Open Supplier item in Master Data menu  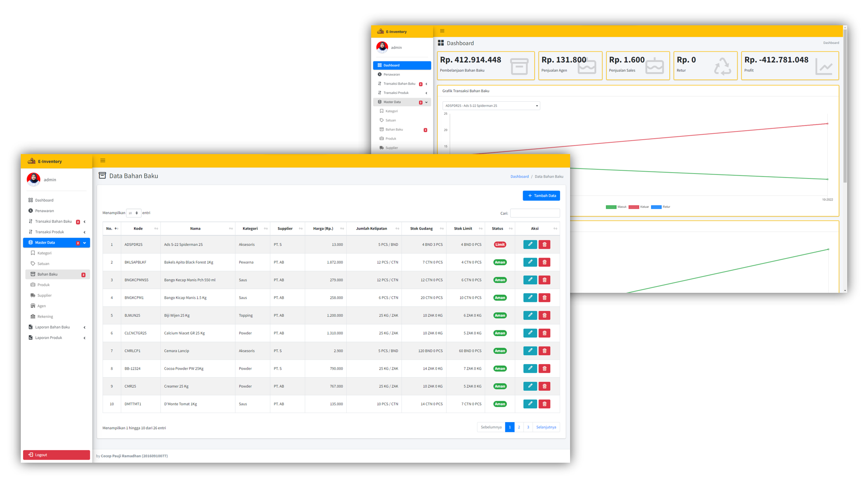point(44,296)
